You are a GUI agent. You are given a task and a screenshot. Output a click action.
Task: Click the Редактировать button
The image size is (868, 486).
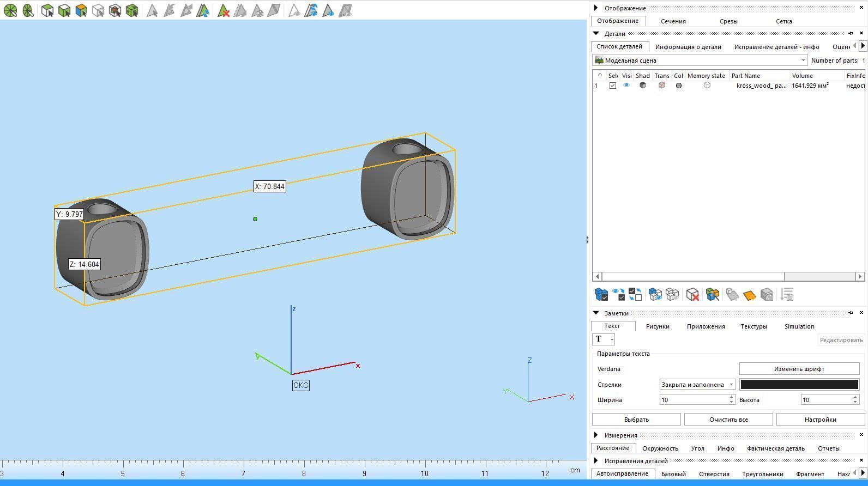(841, 340)
